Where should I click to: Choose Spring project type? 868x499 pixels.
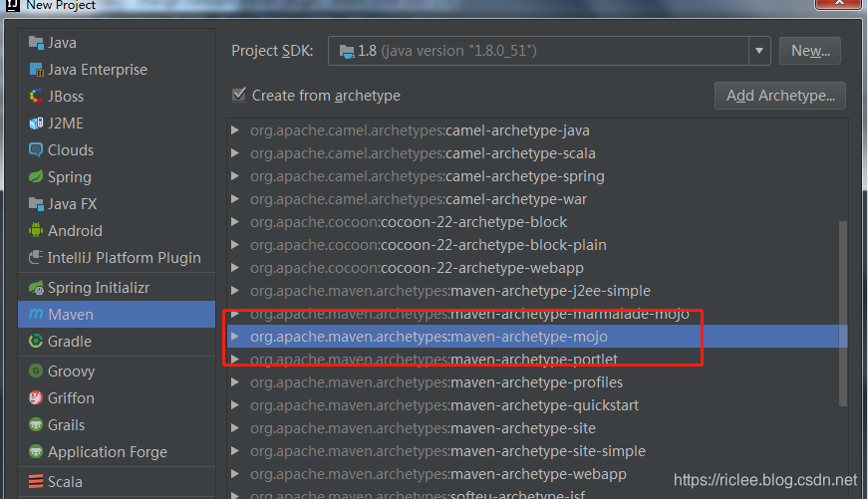tap(117, 177)
